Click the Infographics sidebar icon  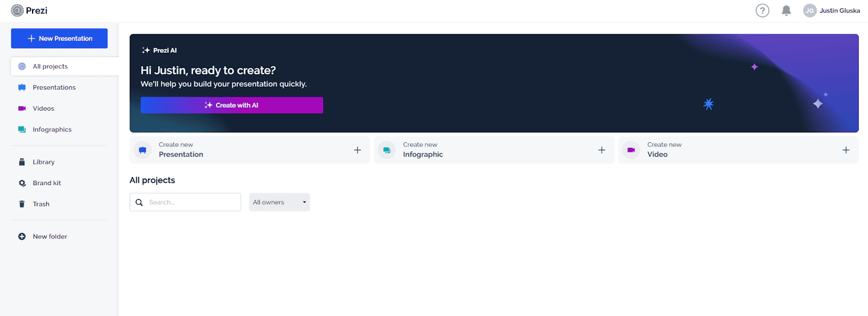[22, 130]
